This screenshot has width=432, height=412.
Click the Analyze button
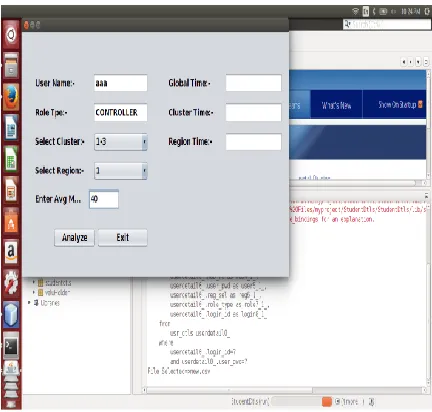pyautogui.click(x=74, y=238)
